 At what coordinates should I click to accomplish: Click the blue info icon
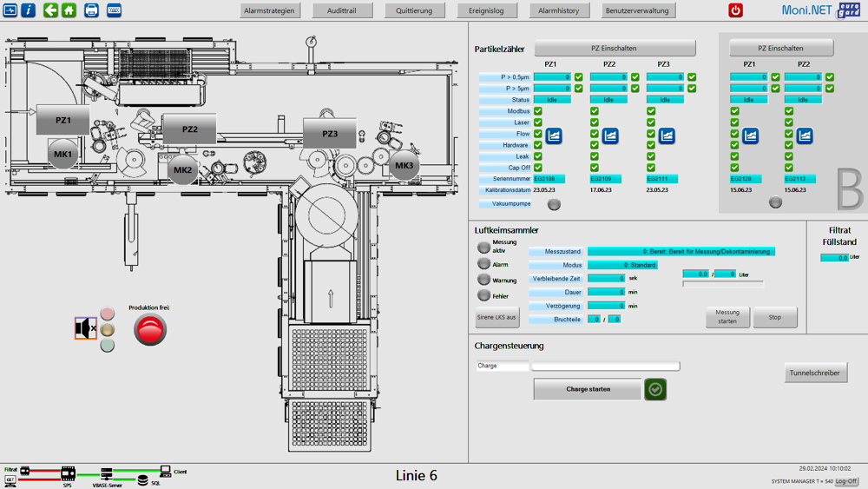tap(29, 10)
